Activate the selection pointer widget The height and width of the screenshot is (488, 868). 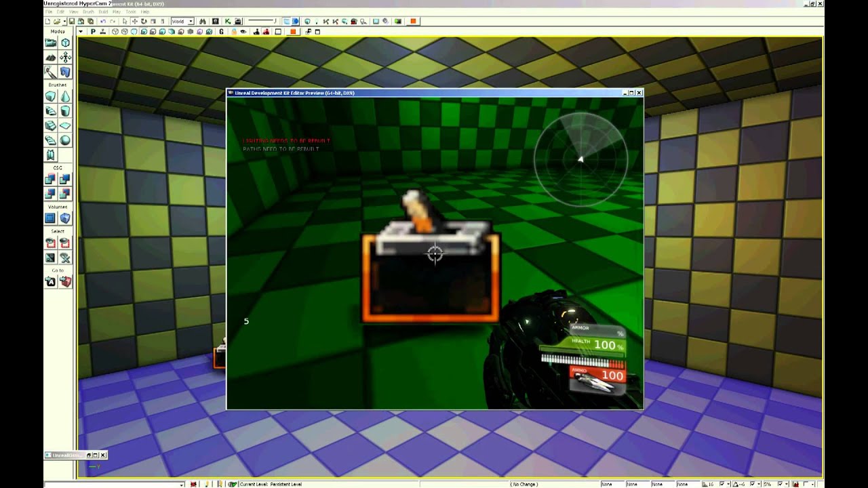pyautogui.click(x=125, y=22)
